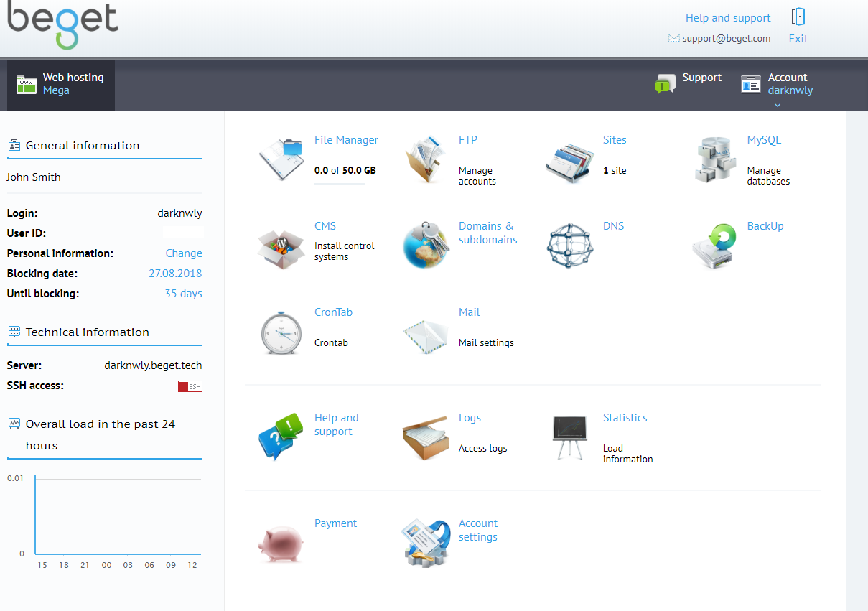Click the Logs box icon
The height and width of the screenshot is (611, 868).
426,437
